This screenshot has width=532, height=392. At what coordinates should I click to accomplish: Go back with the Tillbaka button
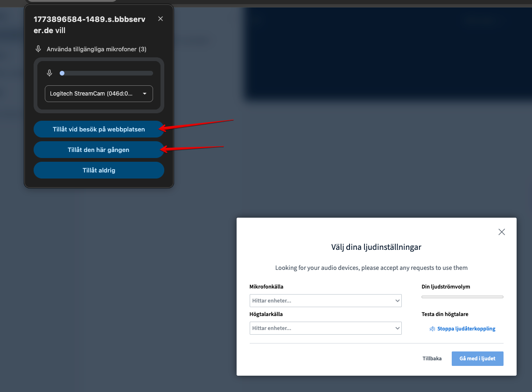(x=432, y=358)
